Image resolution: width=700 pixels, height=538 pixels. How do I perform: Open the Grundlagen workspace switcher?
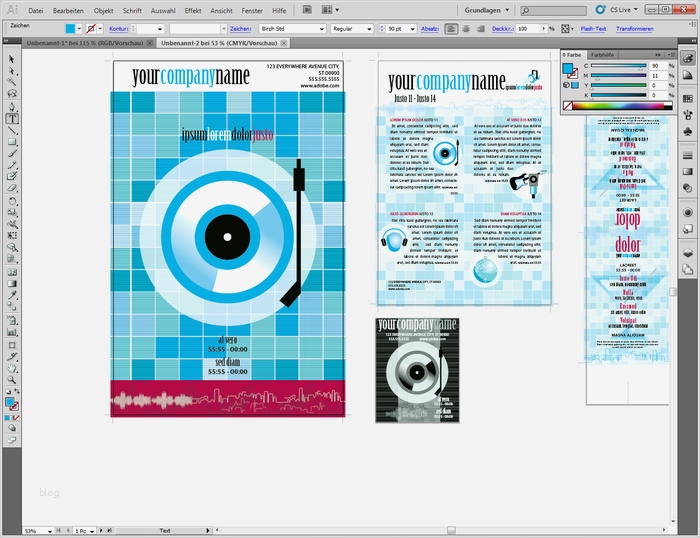[x=487, y=10]
